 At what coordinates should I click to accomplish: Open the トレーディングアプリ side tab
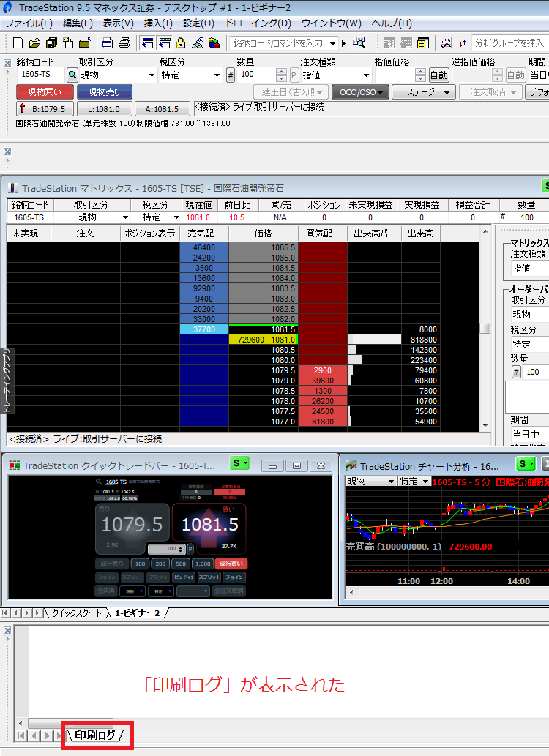[7, 381]
